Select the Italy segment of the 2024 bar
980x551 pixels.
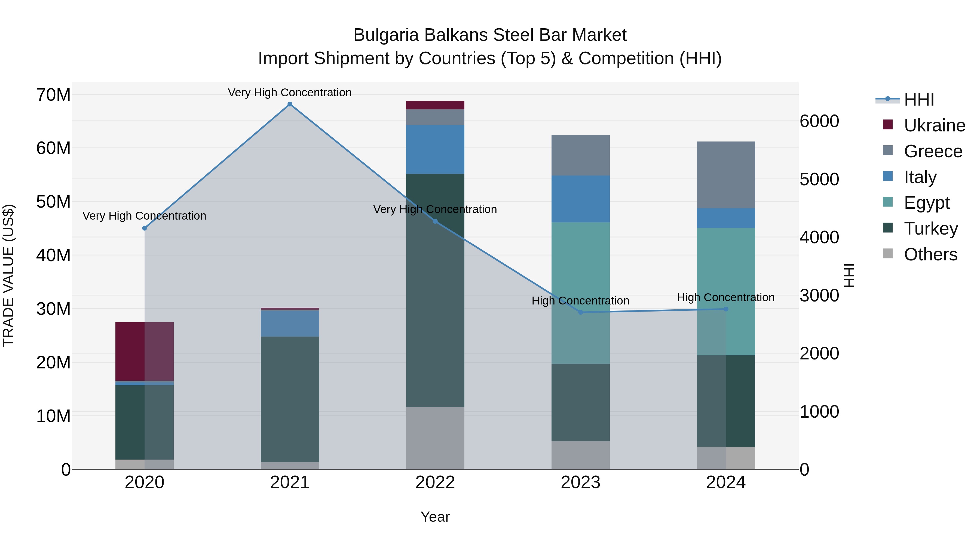tap(726, 218)
